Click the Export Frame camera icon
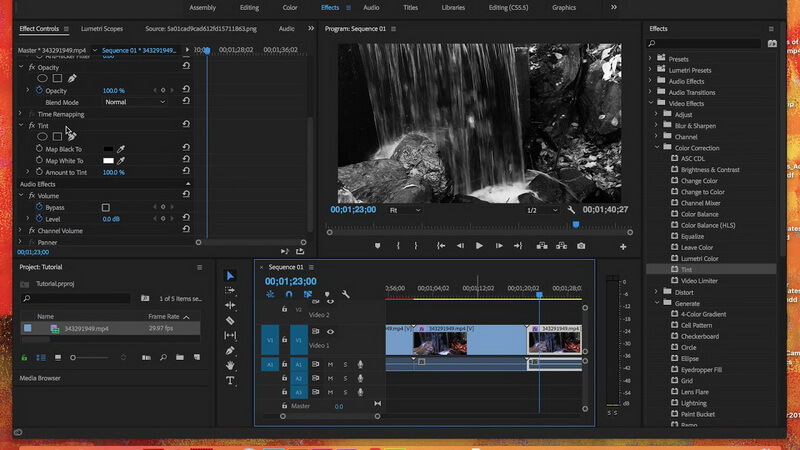Image resolution: width=800 pixels, height=450 pixels. [581, 246]
